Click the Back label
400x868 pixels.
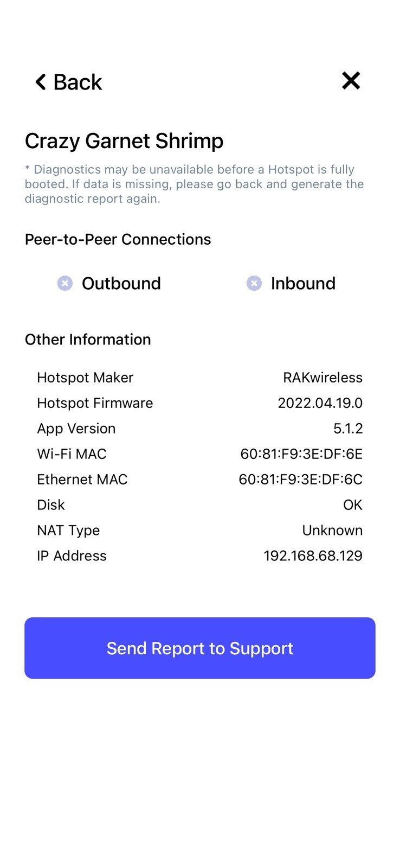coord(76,81)
